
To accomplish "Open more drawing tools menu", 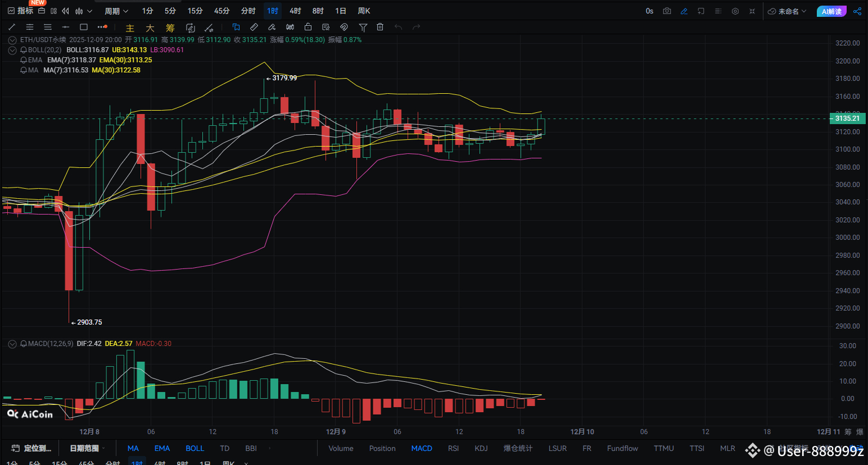I will 102,27.
